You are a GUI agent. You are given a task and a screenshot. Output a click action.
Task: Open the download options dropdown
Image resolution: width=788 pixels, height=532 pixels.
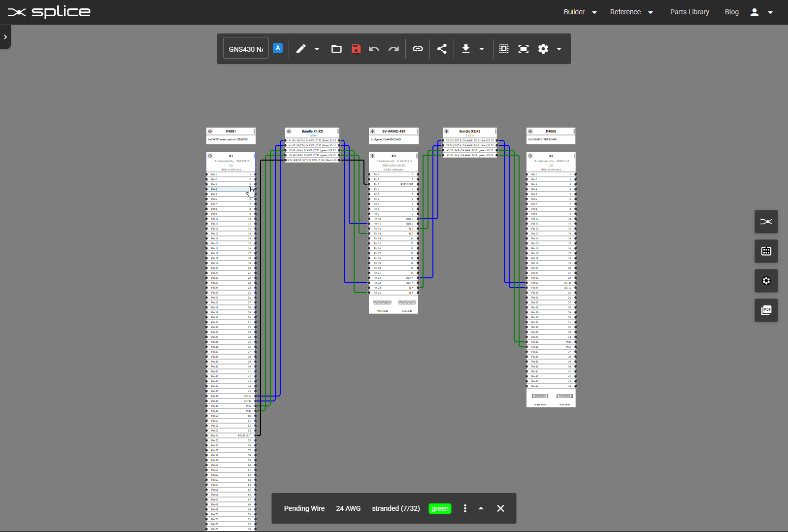(482, 49)
